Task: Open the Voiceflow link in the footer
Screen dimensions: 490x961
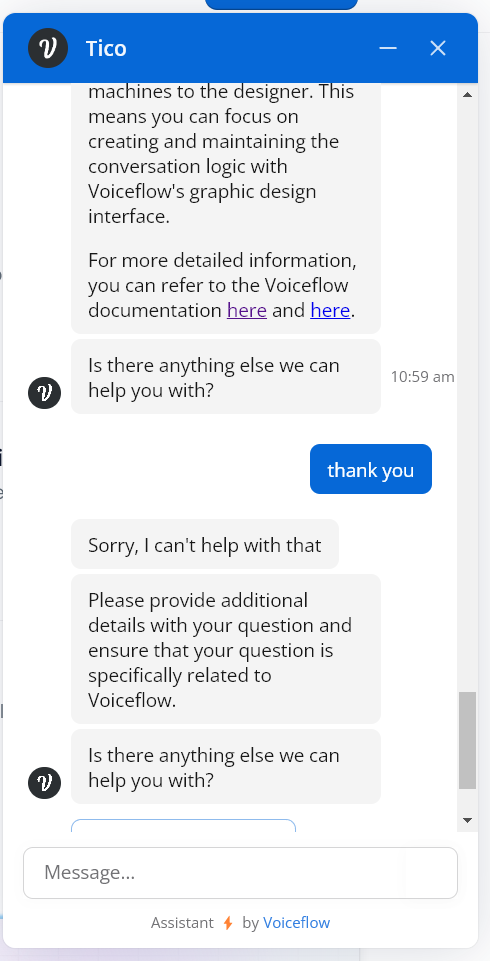Action: pyautogui.click(x=296, y=922)
